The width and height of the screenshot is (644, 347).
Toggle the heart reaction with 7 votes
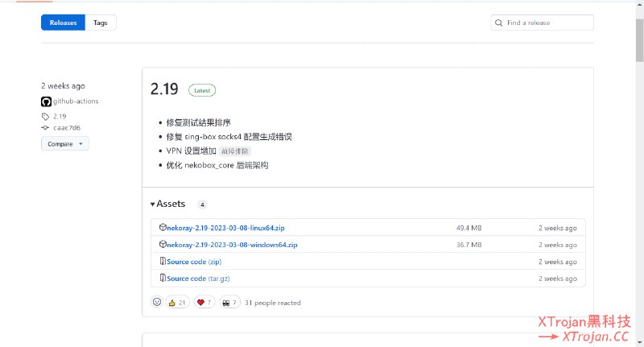pyautogui.click(x=204, y=303)
